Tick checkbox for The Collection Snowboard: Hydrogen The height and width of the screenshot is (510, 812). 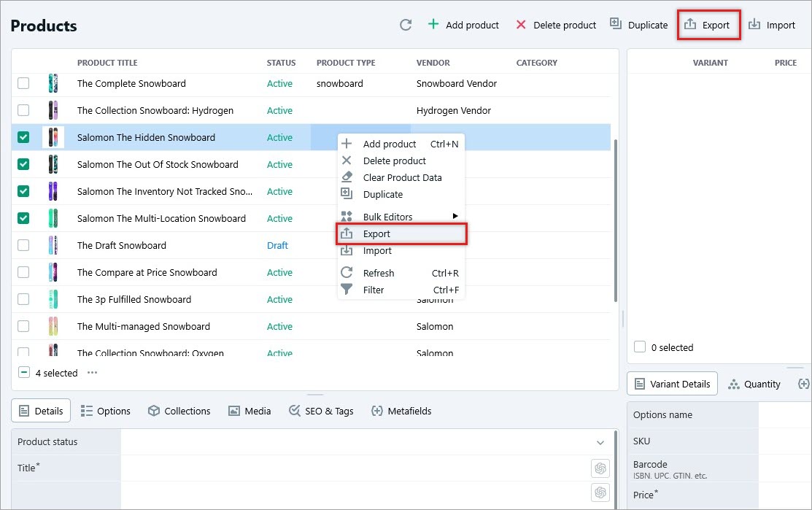23,110
